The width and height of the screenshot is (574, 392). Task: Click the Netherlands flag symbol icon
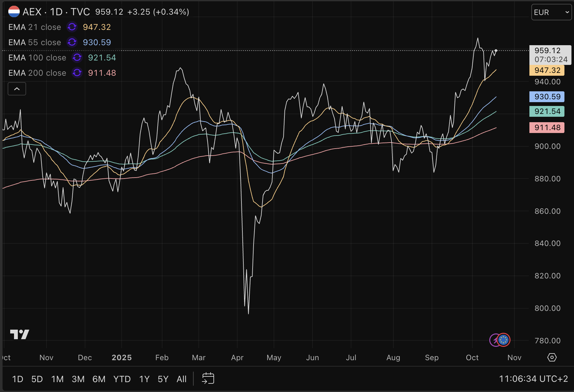coord(14,12)
